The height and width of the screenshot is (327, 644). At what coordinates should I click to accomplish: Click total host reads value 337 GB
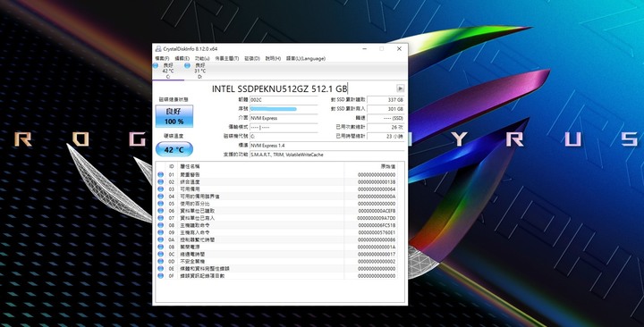coord(386,100)
